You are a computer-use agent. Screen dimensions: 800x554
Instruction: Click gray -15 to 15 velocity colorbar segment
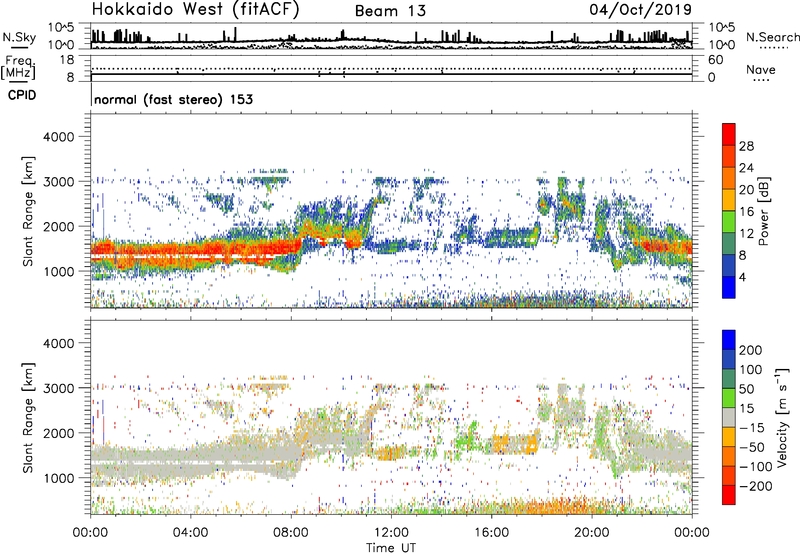point(729,417)
